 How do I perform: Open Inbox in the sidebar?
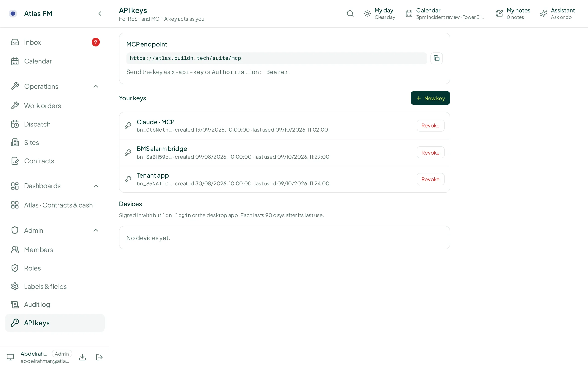click(x=55, y=42)
